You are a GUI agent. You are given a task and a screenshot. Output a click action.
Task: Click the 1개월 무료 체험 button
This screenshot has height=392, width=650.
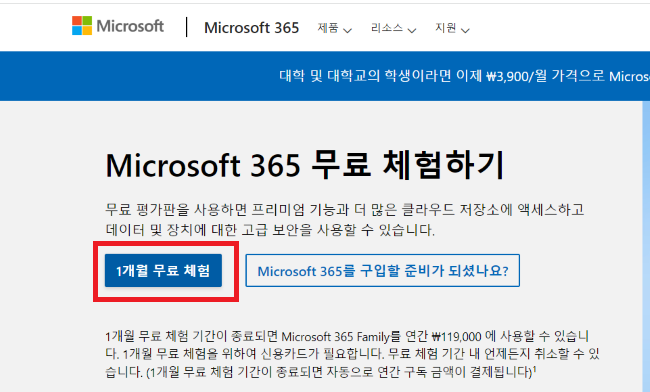click(x=163, y=271)
